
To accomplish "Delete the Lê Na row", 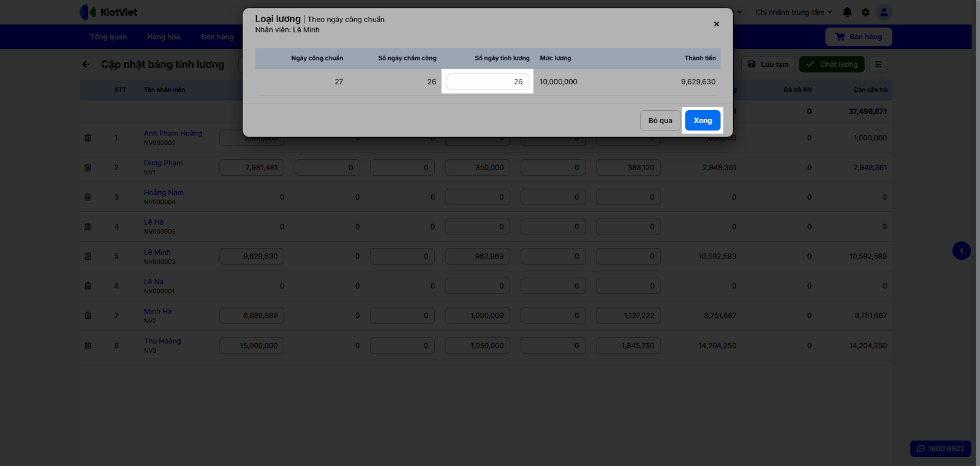I will (88, 286).
